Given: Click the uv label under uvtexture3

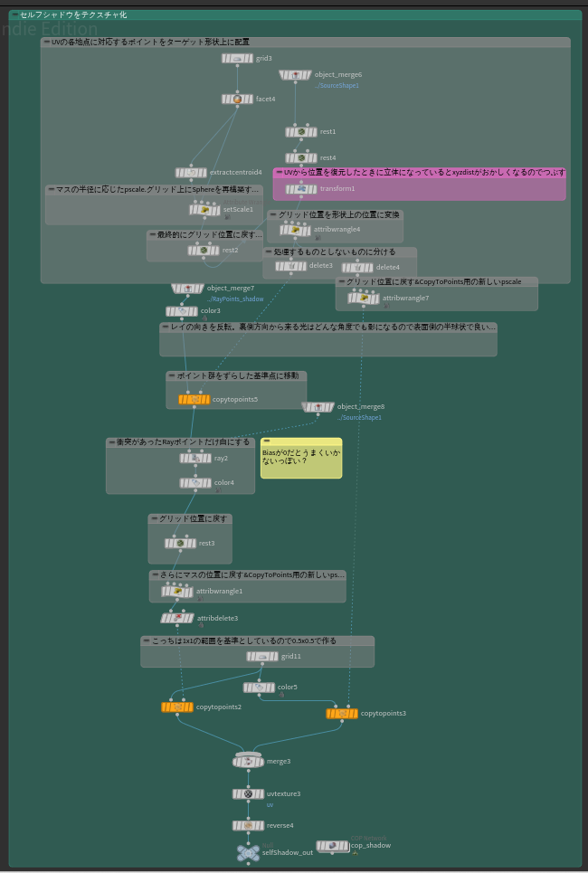Looking at the screenshot, I should pos(270,804).
